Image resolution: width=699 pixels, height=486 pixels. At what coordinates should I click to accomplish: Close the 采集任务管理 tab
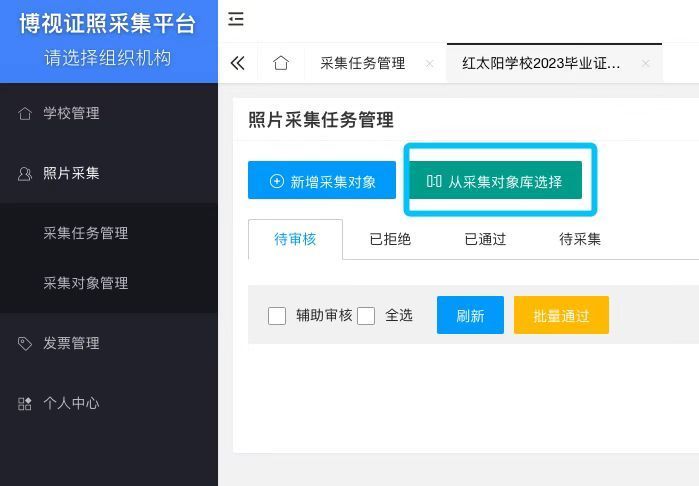pos(429,63)
